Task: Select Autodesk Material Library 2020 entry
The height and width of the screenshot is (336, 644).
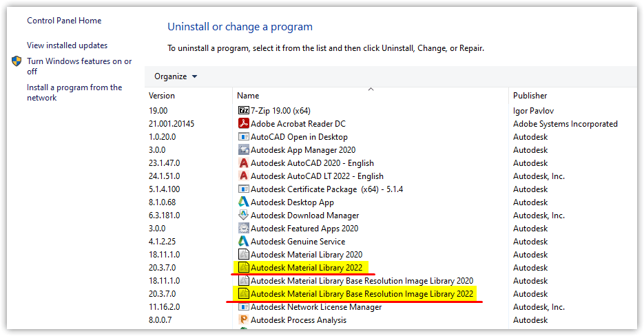Action: coord(307,255)
